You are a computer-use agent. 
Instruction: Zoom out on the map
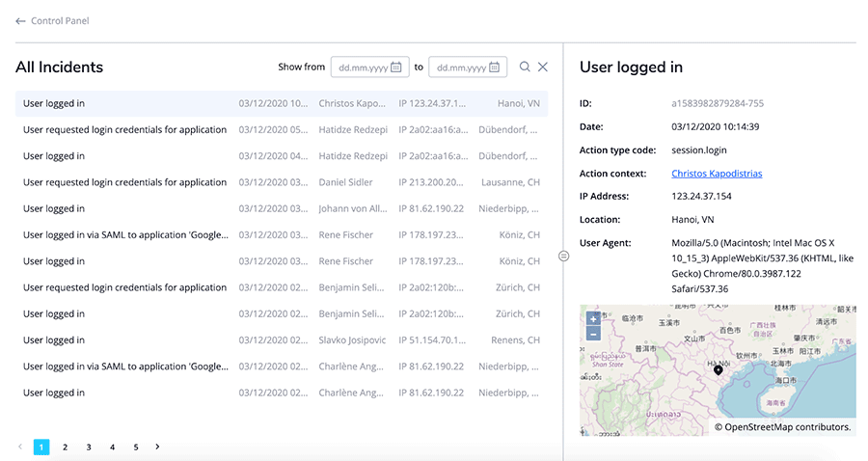[x=593, y=334]
